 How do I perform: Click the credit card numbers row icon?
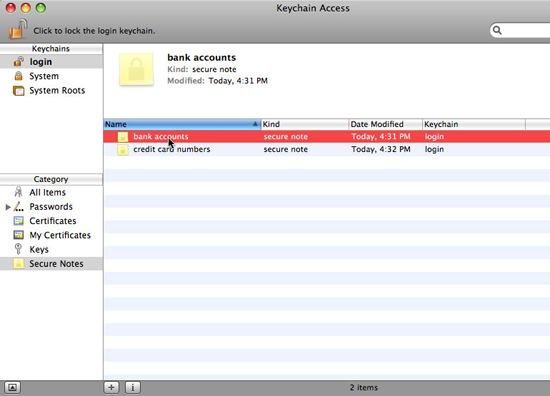coord(122,150)
